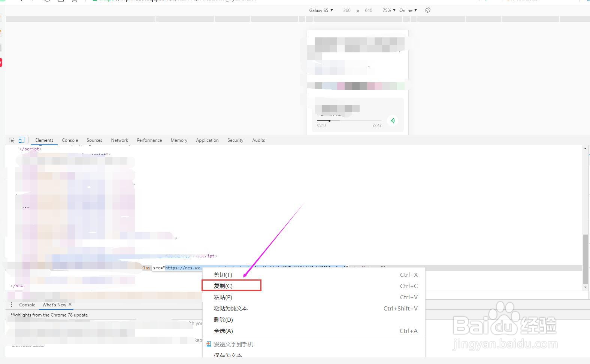This screenshot has width=590, height=364.
Task: Click the Elements panel vertical scrollbar thumb
Action: pos(585,259)
